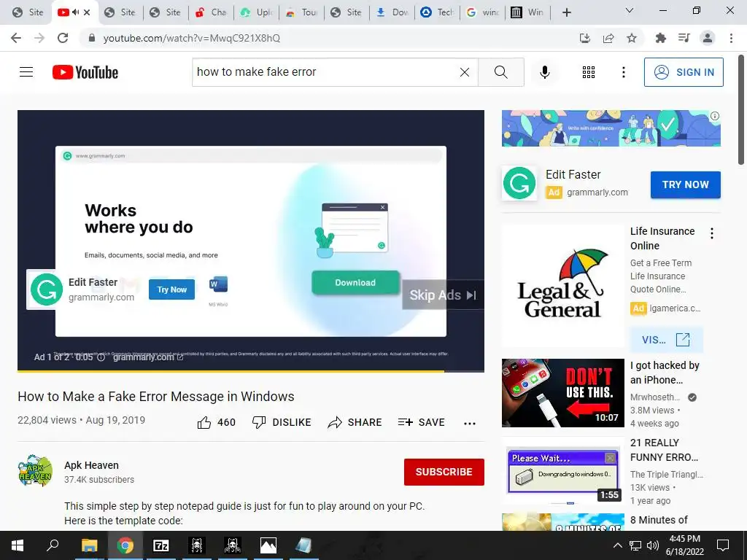Viewport: 747px width, 560px height.
Task: Go back in the browser
Action: pos(16,38)
